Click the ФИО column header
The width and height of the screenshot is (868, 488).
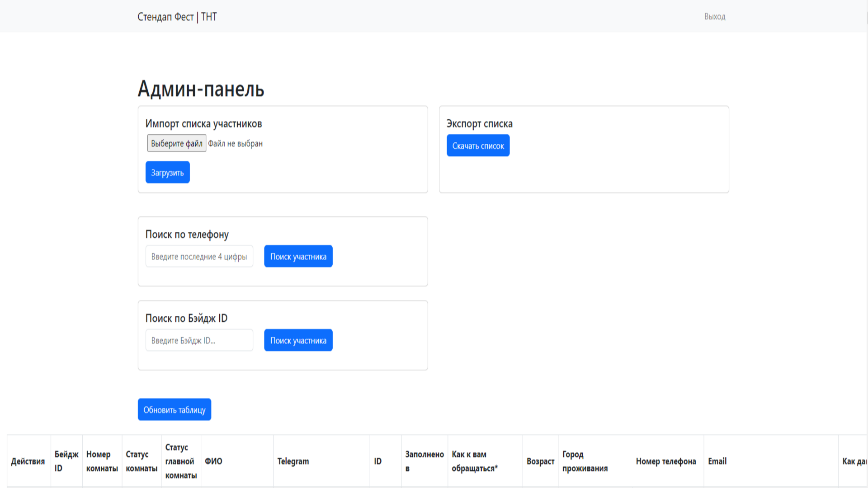tap(213, 461)
